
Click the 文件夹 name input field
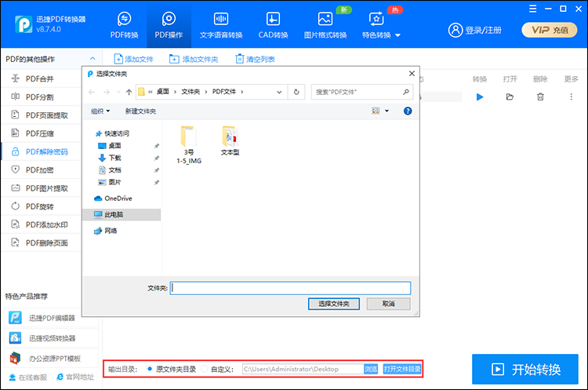tap(290, 288)
